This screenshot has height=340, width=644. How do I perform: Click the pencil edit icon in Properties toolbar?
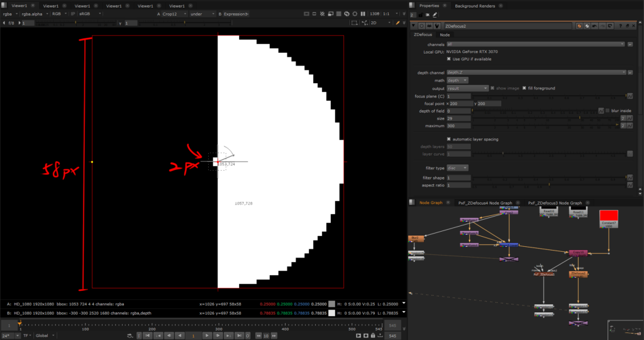click(x=435, y=15)
